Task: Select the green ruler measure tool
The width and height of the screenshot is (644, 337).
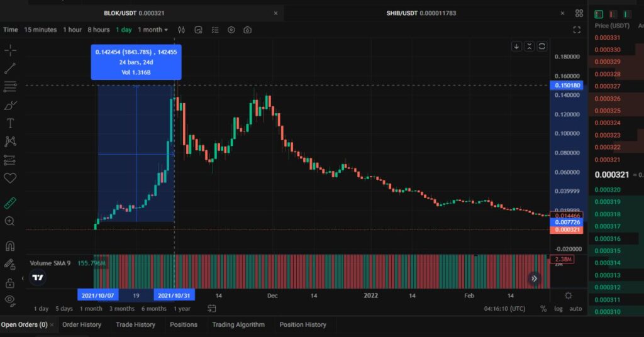Action: pos(10,203)
